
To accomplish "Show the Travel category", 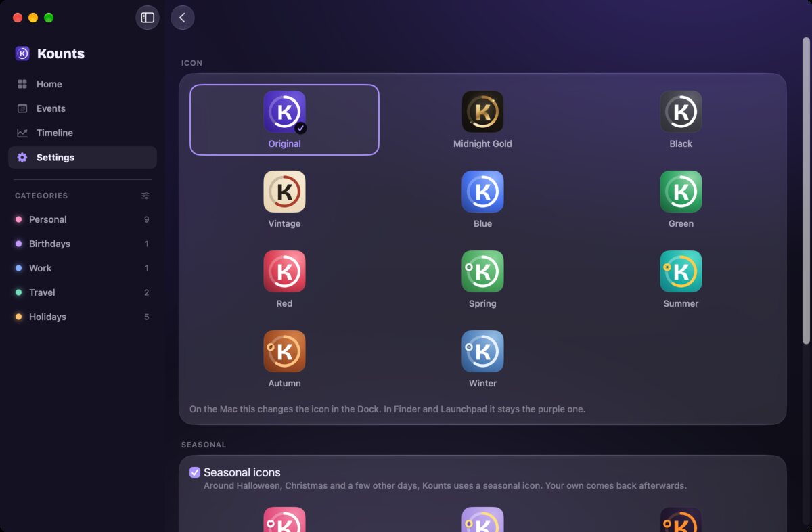I will click(x=83, y=292).
